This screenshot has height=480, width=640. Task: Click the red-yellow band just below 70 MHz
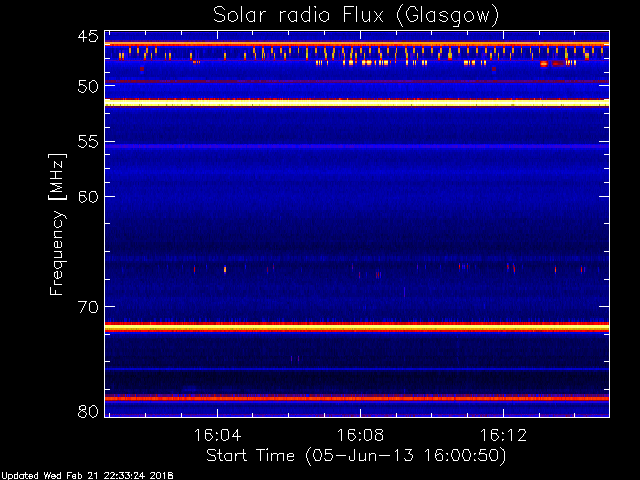tap(357, 327)
